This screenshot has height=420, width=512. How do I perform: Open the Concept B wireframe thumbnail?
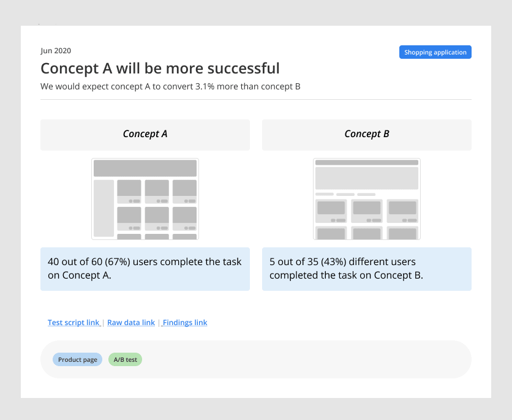tap(366, 199)
